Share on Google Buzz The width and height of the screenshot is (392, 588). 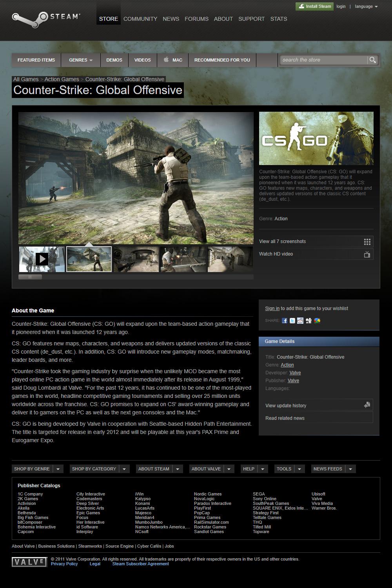pyautogui.click(x=317, y=321)
